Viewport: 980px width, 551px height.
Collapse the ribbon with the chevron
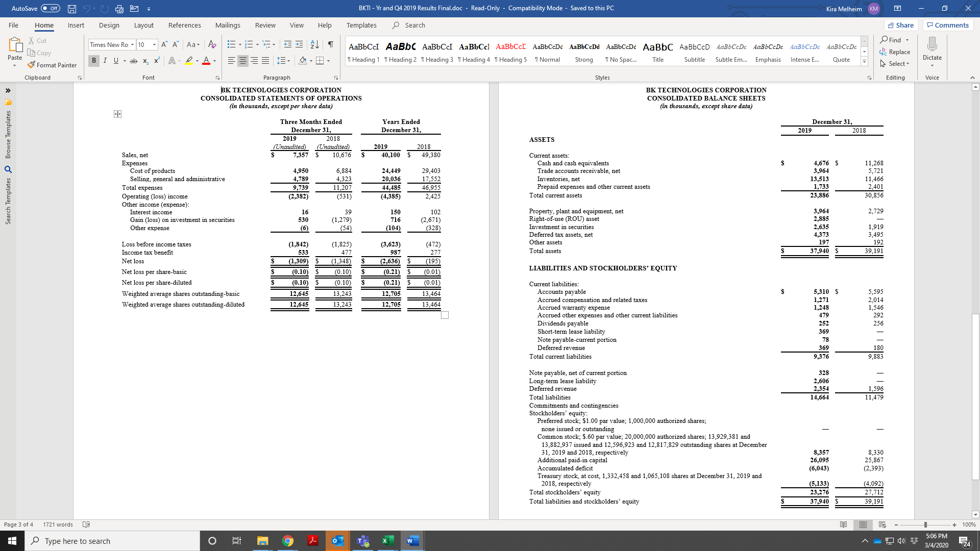pos(972,78)
